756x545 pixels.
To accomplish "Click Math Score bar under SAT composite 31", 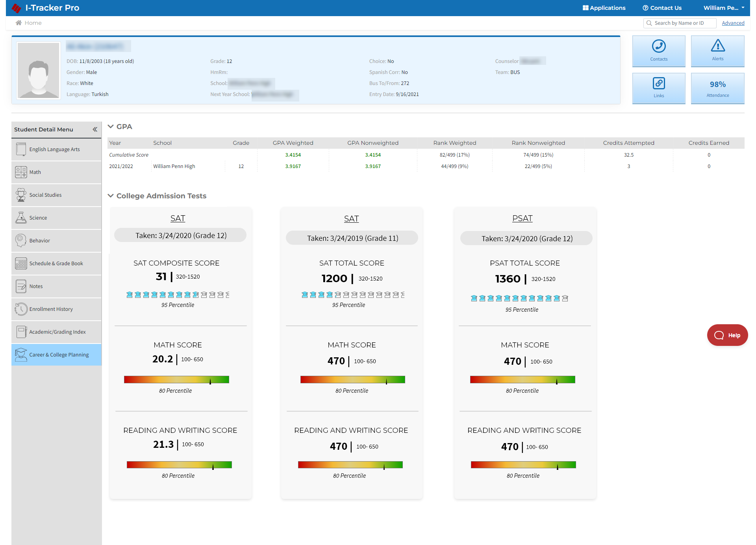I will click(x=176, y=380).
